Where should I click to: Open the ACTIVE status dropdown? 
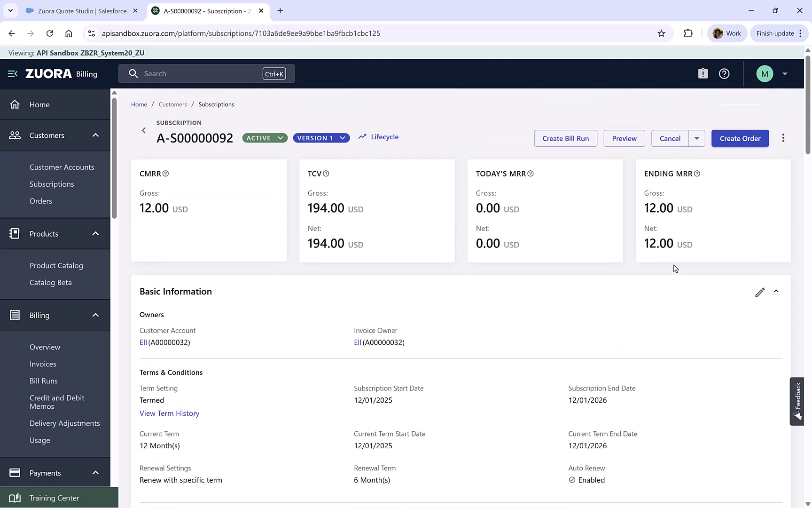click(280, 138)
